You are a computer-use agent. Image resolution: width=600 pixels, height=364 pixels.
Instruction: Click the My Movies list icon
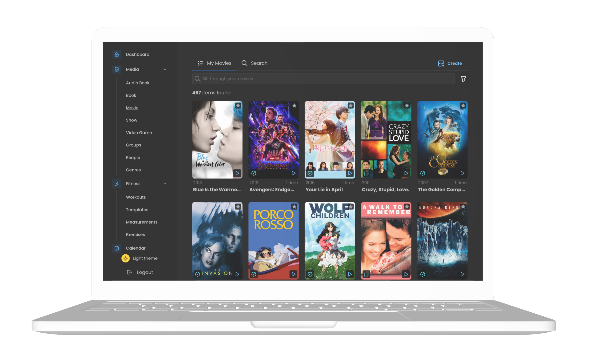pyautogui.click(x=200, y=63)
